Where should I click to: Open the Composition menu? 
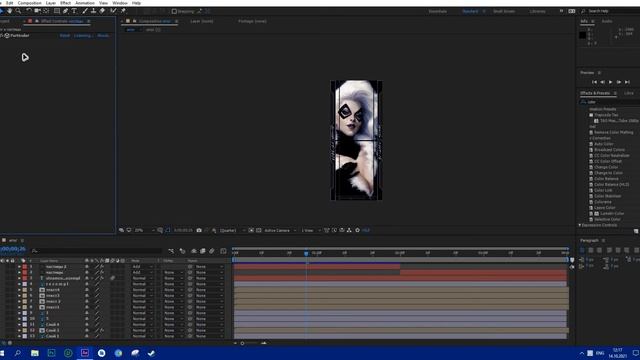point(29,3)
